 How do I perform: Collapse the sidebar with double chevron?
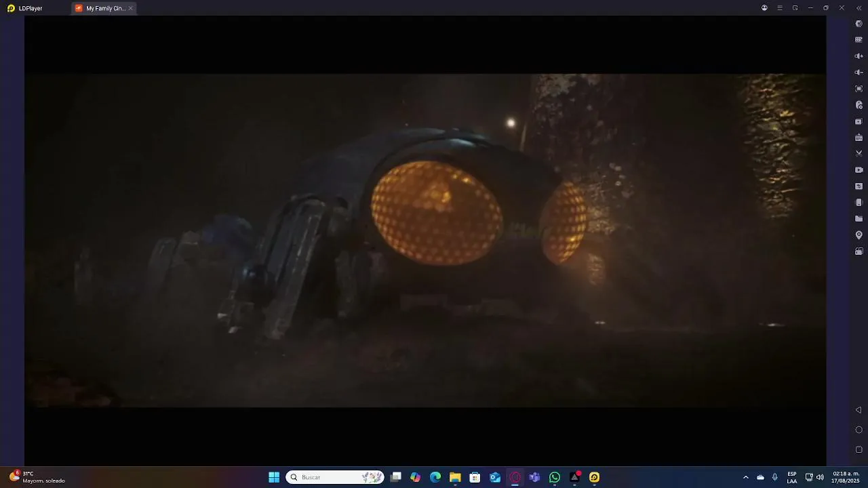[859, 8]
